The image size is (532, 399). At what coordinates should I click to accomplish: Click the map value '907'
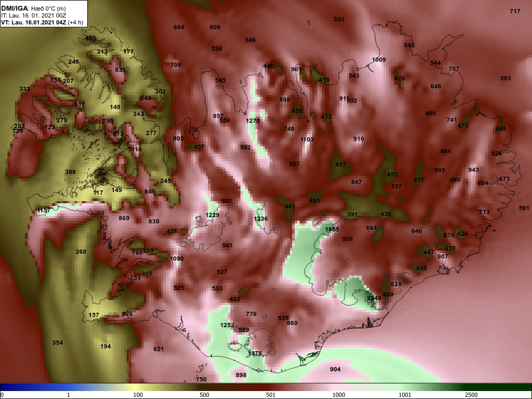443,256
